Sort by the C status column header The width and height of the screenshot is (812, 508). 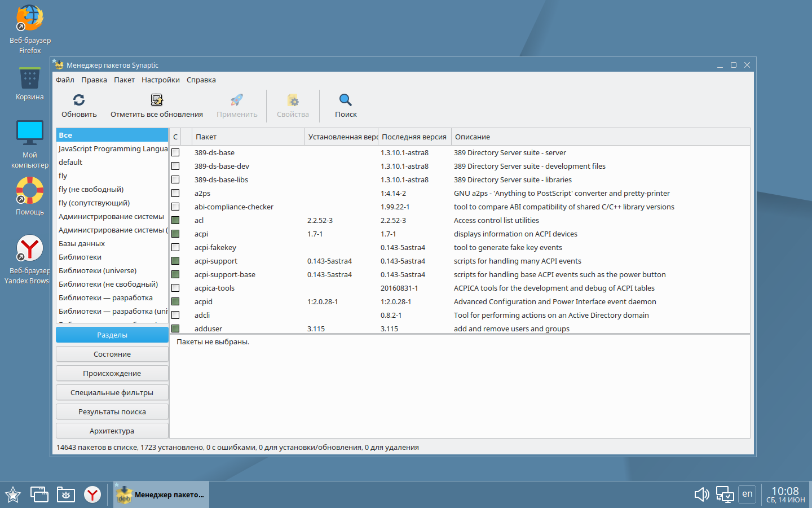click(x=175, y=137)
